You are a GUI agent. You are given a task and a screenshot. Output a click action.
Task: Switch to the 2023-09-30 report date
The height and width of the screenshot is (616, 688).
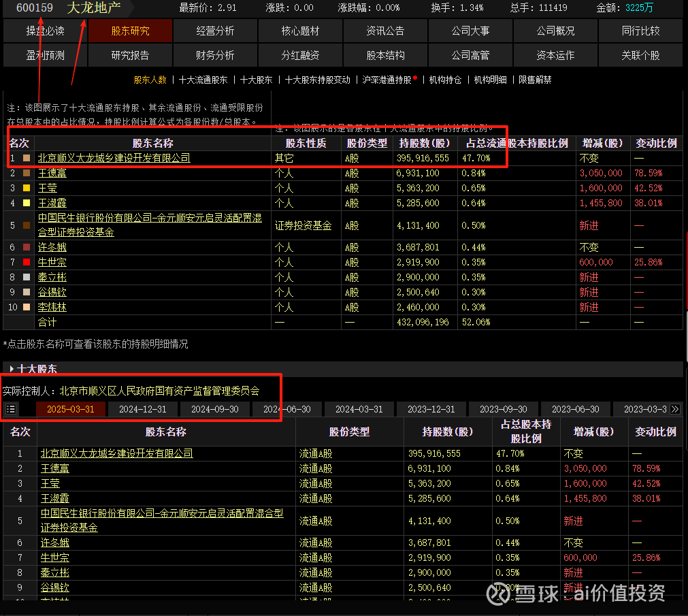click(504, 409)
